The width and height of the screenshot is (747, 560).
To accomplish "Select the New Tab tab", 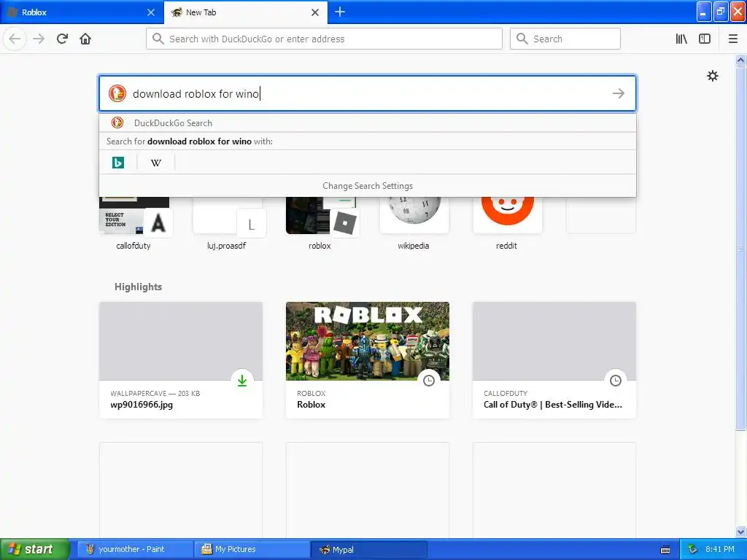I will coord(246,12).
